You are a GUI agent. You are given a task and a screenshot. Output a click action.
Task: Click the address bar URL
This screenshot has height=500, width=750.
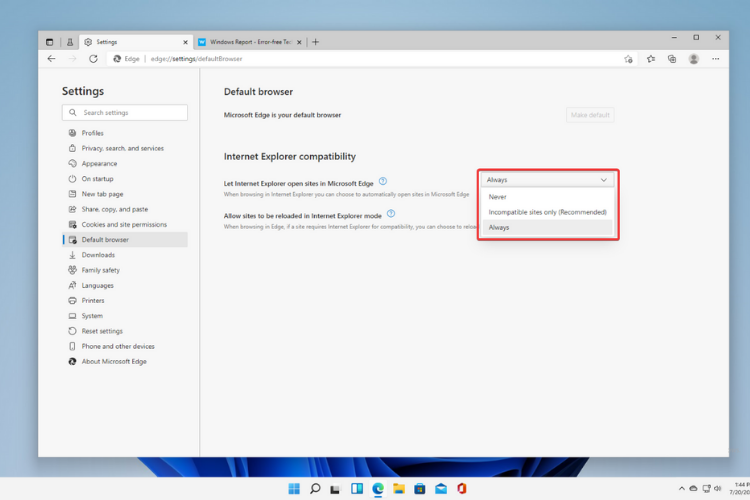click(x=196, y=59)
